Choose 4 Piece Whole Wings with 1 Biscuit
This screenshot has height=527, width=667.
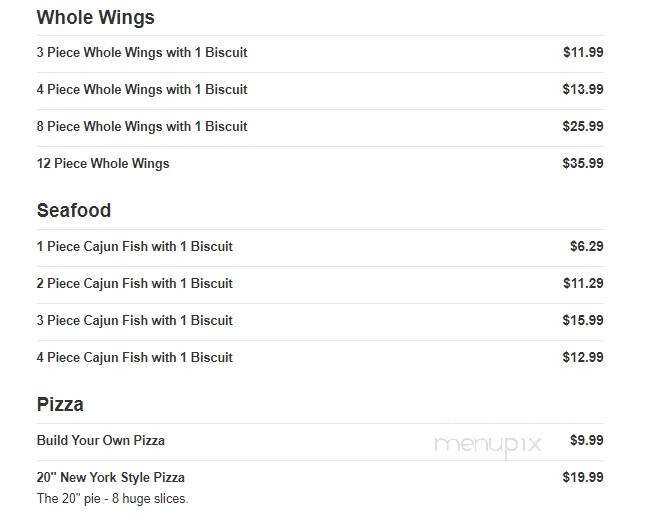(x=142, y=89)
